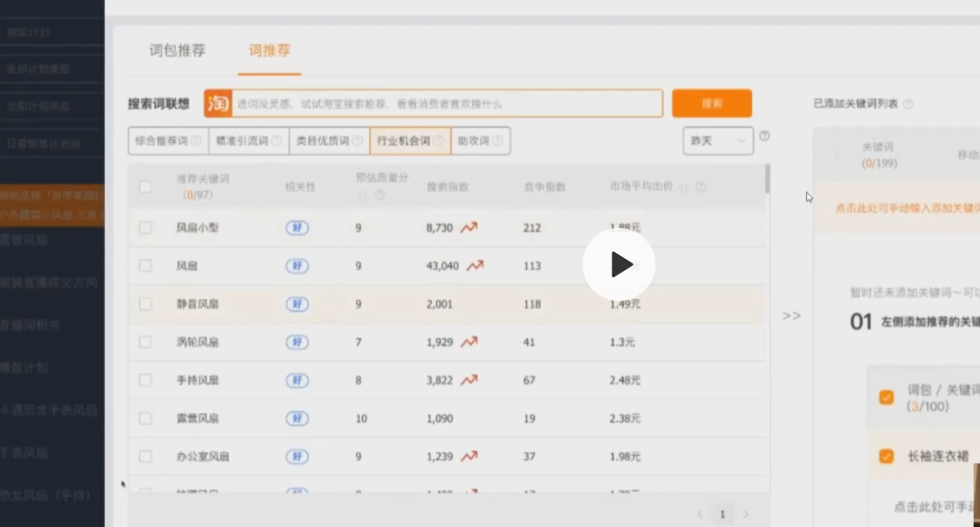
Task: Open the 昨天 date range dropdown
Action: (x=717, y=141)
